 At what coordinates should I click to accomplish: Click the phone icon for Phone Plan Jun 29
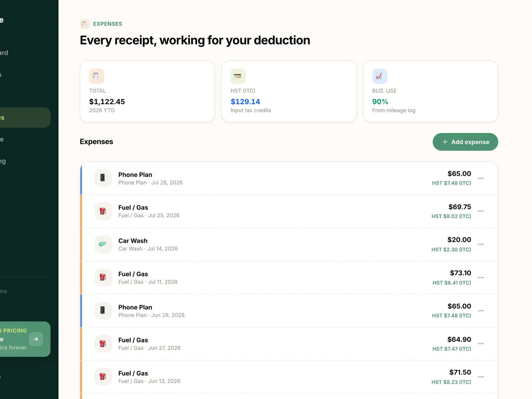tap(103, 311)
